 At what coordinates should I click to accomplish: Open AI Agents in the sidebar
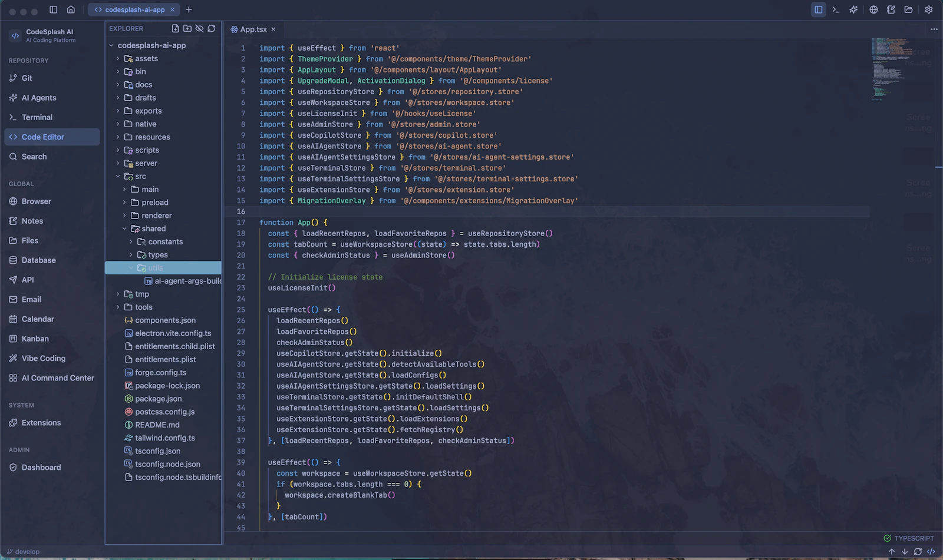[52, 98]
